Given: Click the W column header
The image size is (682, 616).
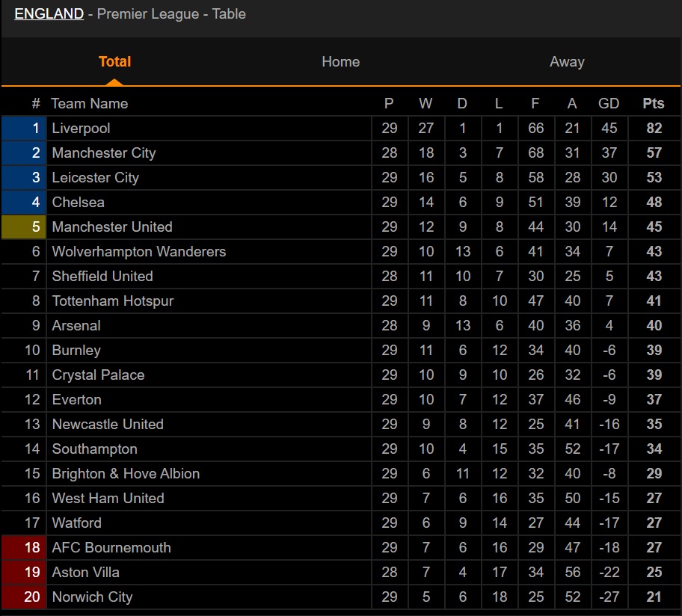Looking at the screenshot, I should 426,103.
